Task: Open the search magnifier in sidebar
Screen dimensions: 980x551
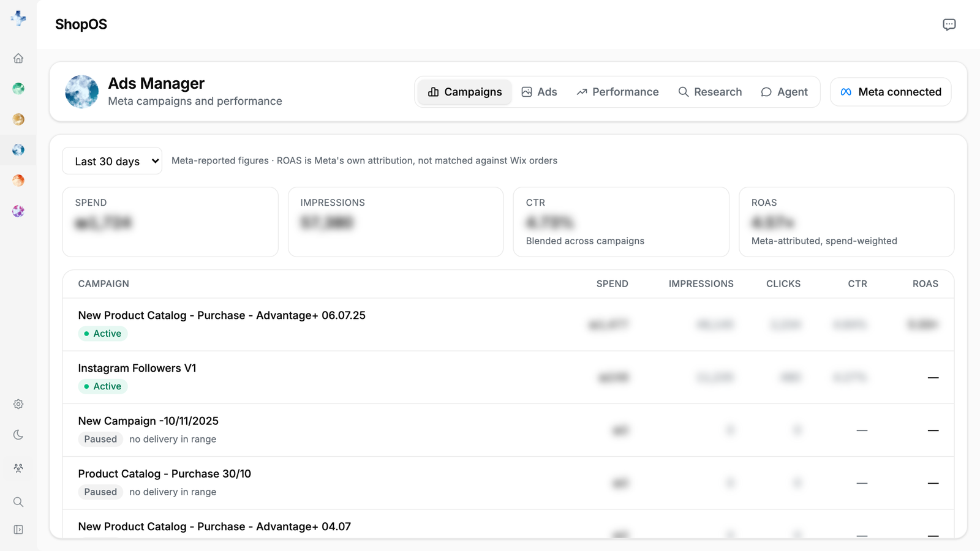Action: coord(18,502)
